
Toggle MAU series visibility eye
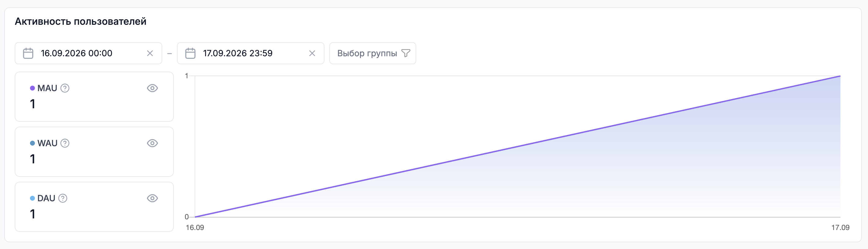pyautogui.click(x=152, y=88)
